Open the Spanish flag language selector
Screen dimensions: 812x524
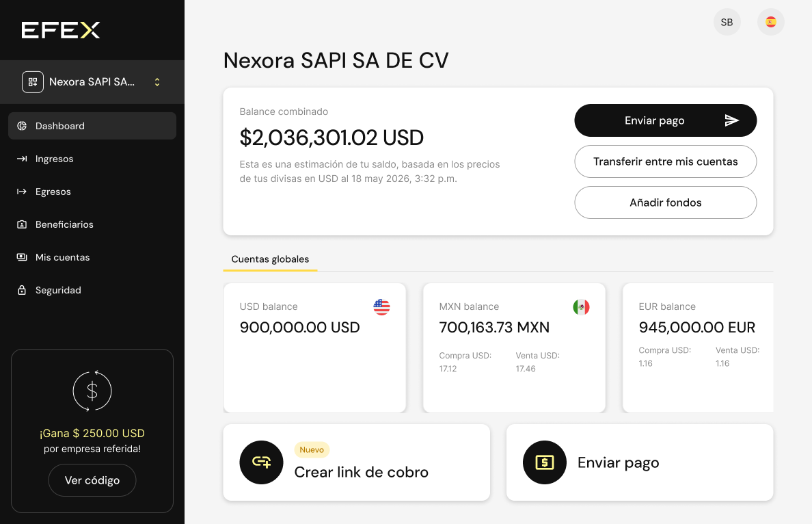pos(770,23)
